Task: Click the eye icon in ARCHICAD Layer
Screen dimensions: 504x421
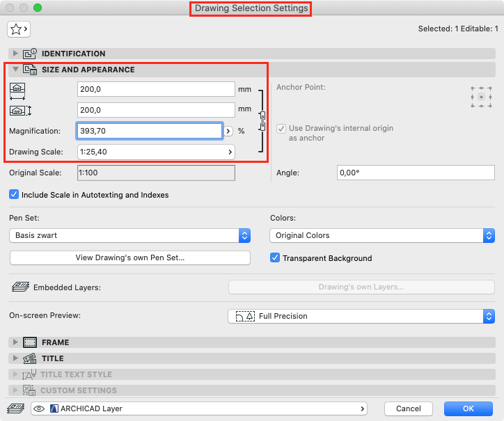Action: pos(39,408)
